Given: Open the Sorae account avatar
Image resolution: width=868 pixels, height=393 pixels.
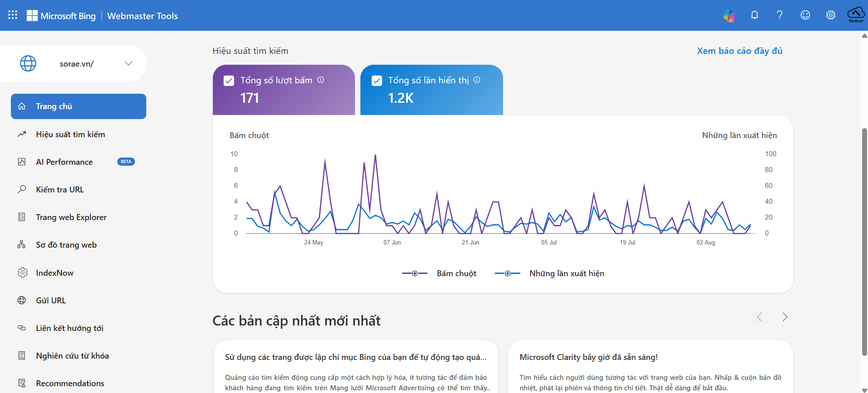Looking at the screenshot, I should pos(856,15).
